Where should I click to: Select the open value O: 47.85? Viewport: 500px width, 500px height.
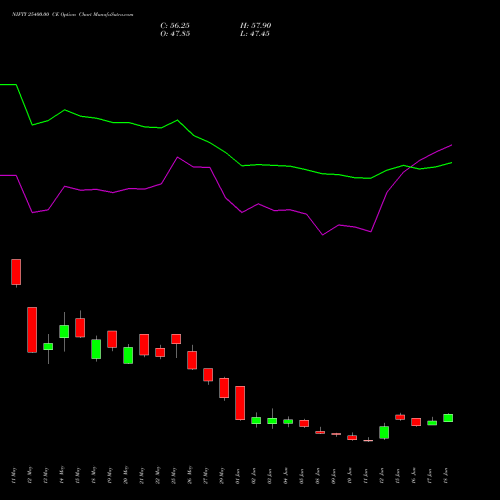175,34
